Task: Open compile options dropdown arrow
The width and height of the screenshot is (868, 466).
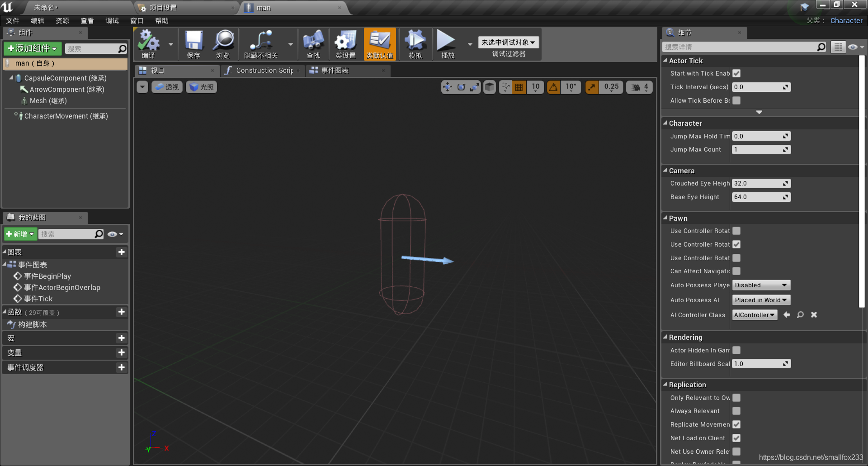Action: (170, 44)
